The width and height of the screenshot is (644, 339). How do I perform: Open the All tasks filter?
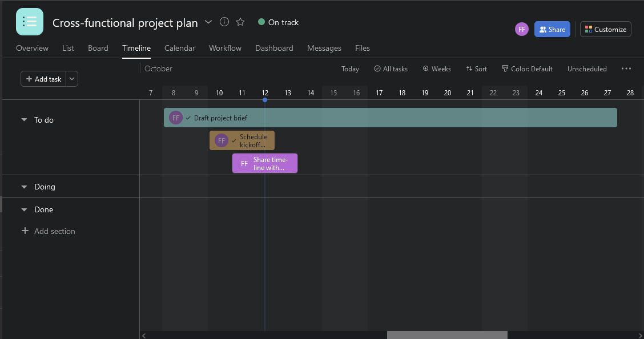click(391, 68)
